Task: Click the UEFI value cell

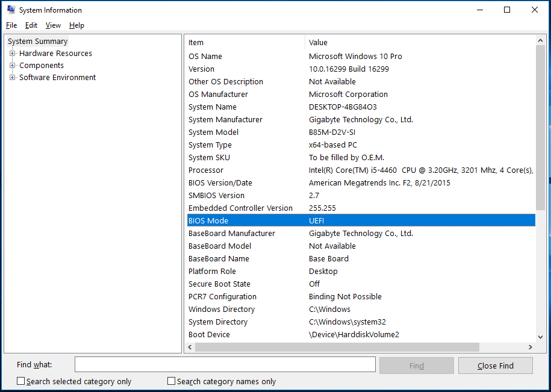Action: (316, 220)
